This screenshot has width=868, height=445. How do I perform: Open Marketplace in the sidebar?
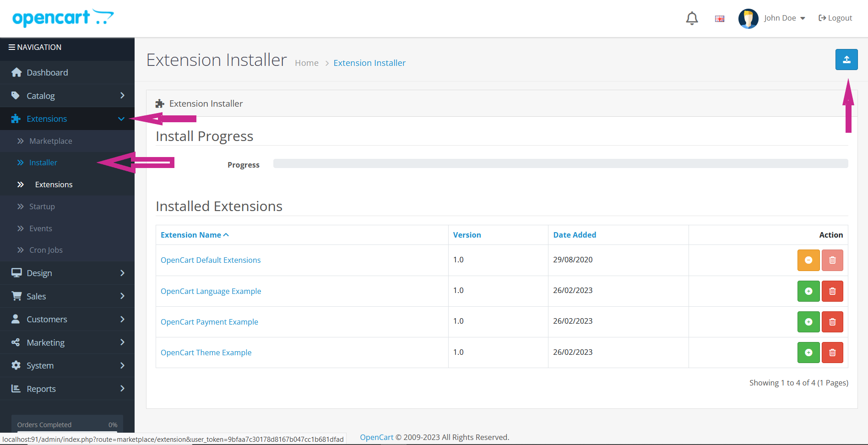[x=50, y=141]
